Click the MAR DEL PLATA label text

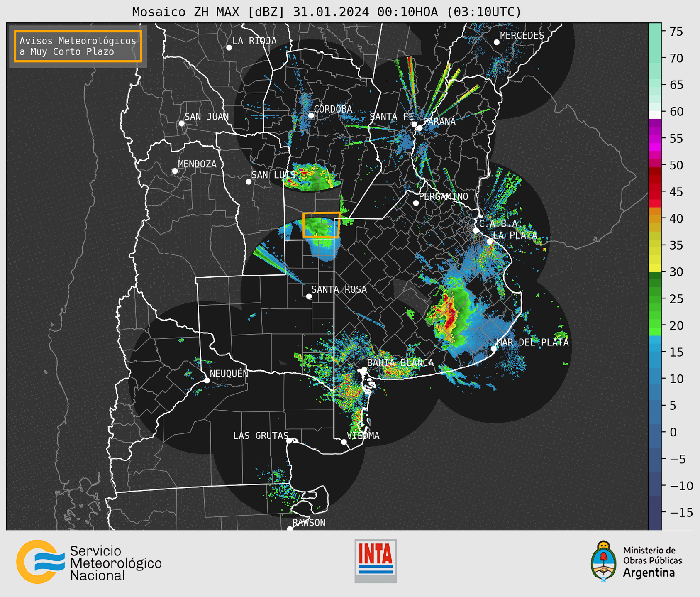pyautogui.click(x=532, y=342)
